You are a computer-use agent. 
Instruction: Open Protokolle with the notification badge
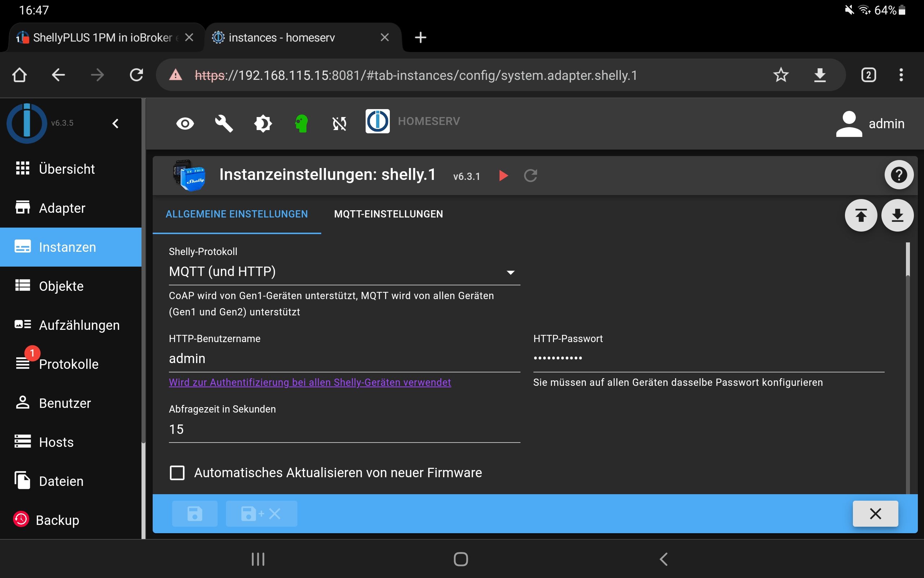[x=71, y=364]
